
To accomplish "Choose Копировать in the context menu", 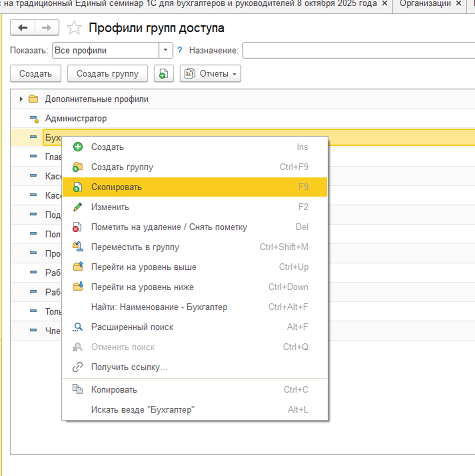I will point(195,390).
